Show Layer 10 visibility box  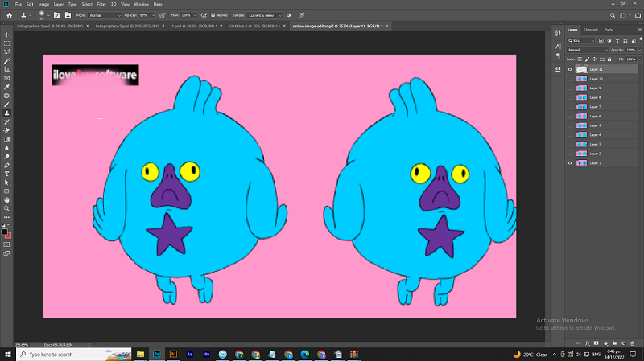(x=570, y=79)
